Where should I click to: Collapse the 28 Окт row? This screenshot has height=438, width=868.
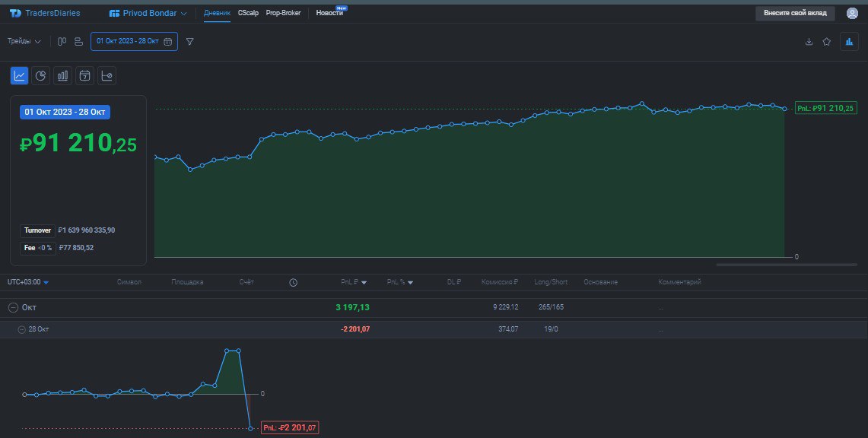click(21, 328)
